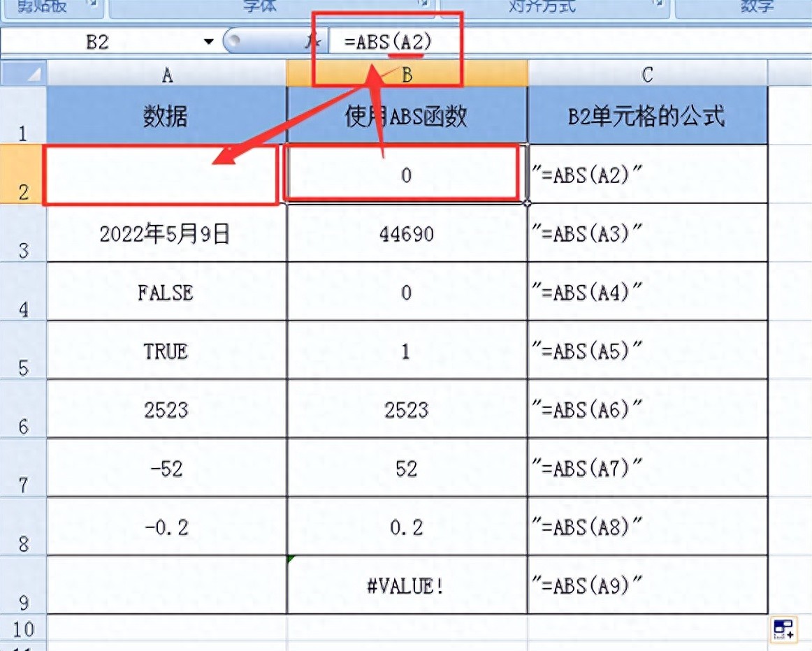
Task: Select cell with "=ABS(A2)" text
Action: 647,174
